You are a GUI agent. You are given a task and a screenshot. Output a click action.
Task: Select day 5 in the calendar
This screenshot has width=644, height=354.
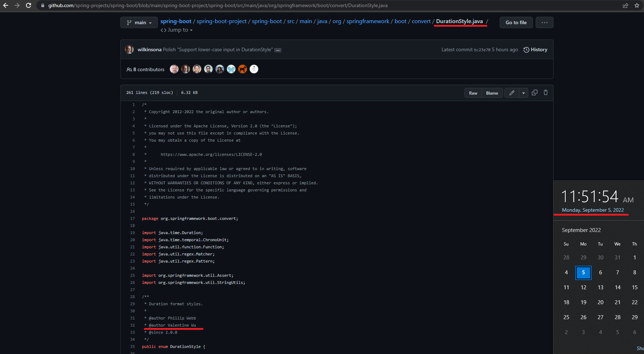point(583,273)
